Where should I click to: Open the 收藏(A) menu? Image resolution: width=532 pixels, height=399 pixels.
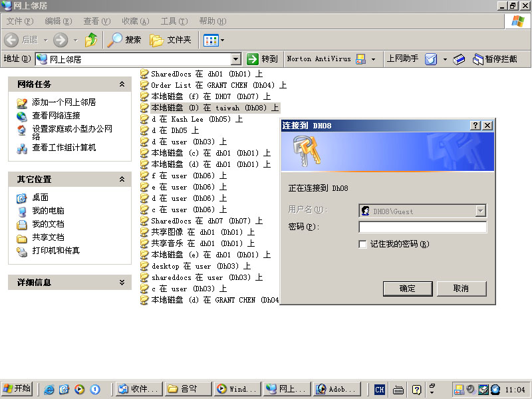tap(136, 21)
